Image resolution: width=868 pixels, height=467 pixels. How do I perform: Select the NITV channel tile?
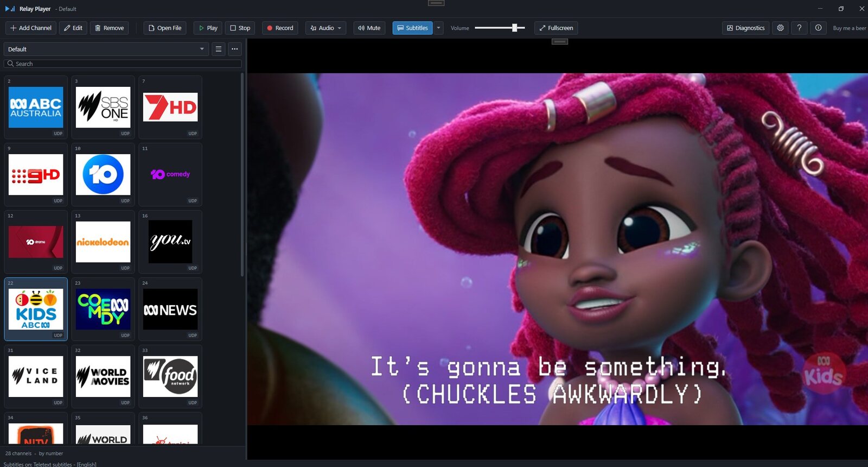coord(36,429)
